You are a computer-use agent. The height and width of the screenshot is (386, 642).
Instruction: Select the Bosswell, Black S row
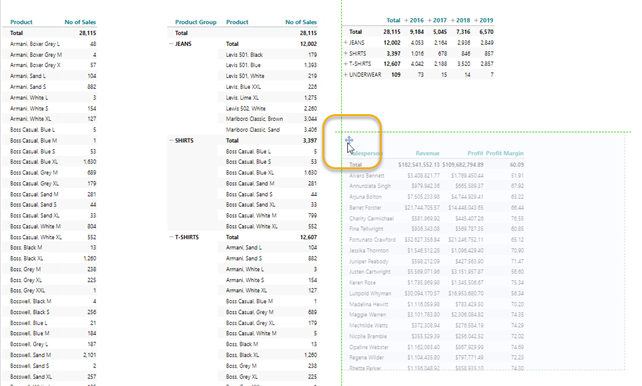point(50,312)
